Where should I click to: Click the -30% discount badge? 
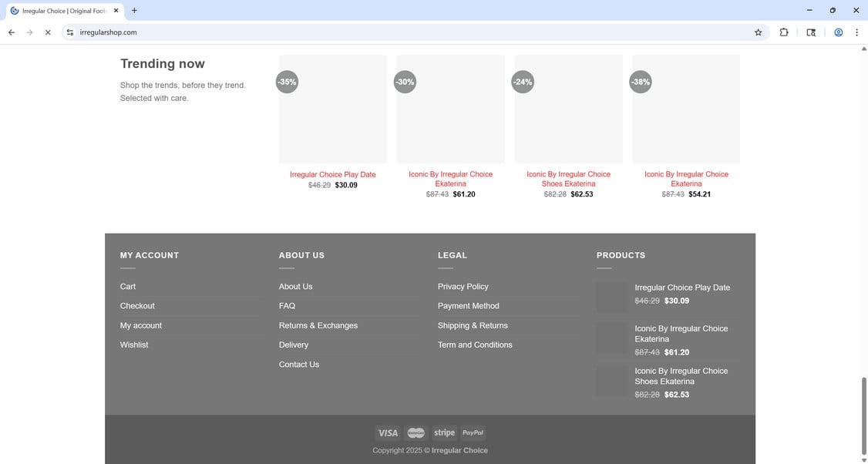(405, 82)
